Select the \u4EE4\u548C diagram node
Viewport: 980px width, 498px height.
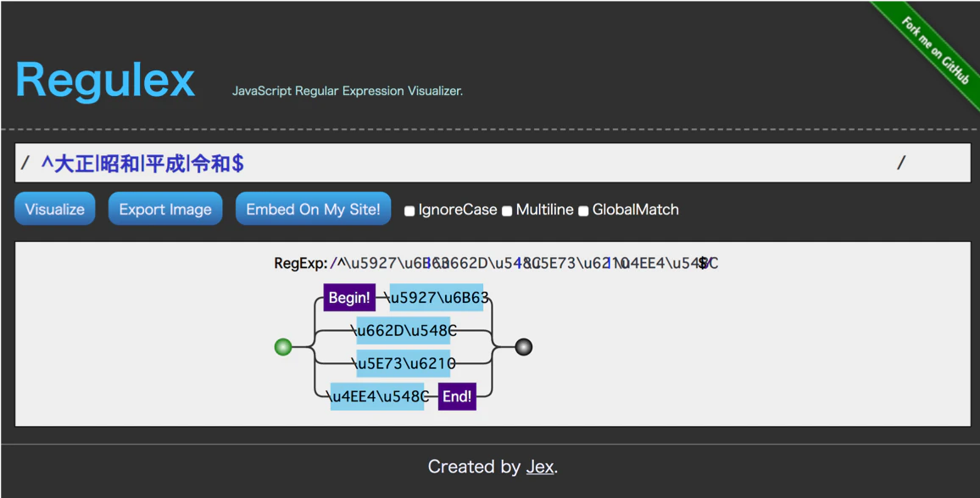377,397
